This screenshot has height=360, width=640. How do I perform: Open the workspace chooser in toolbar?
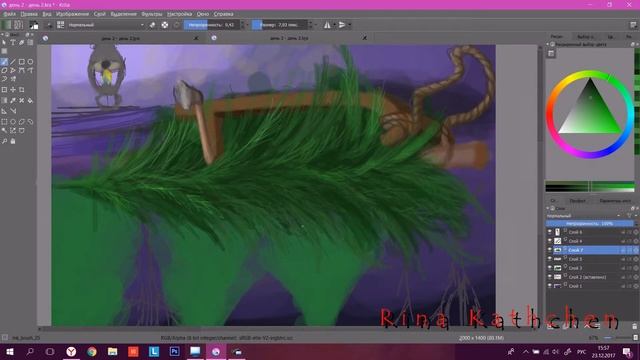coord(633,25)
